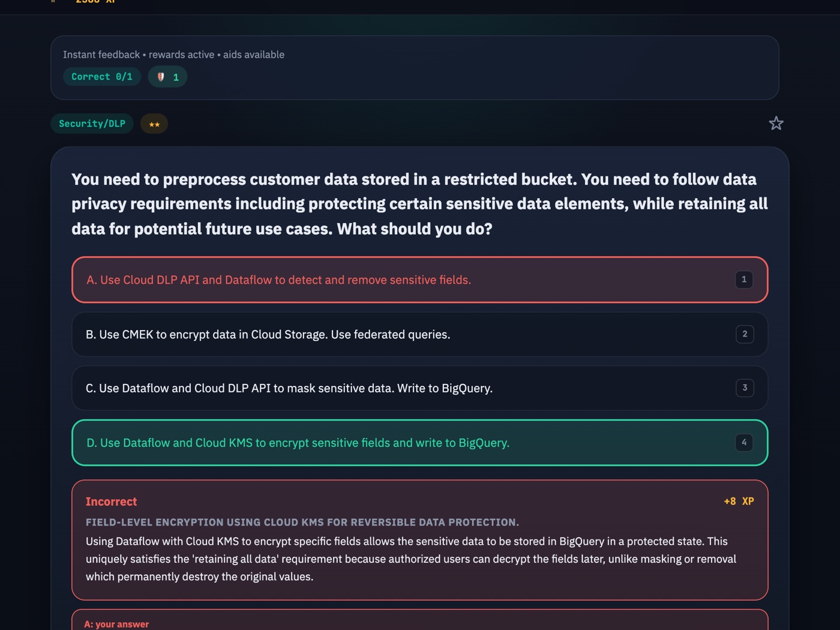Select answer B about CMEK encryption
The height and width of the screenshot is (630, 840).
pyautogui.click(x=419, y=334)
